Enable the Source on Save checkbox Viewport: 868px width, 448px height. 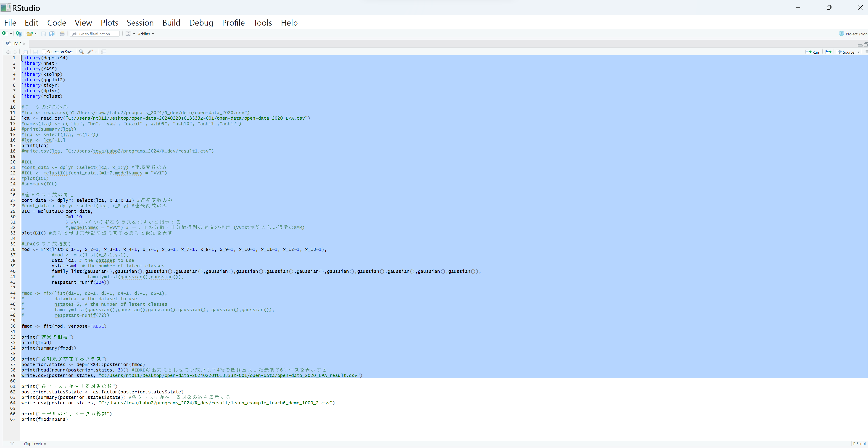point(44,52)
